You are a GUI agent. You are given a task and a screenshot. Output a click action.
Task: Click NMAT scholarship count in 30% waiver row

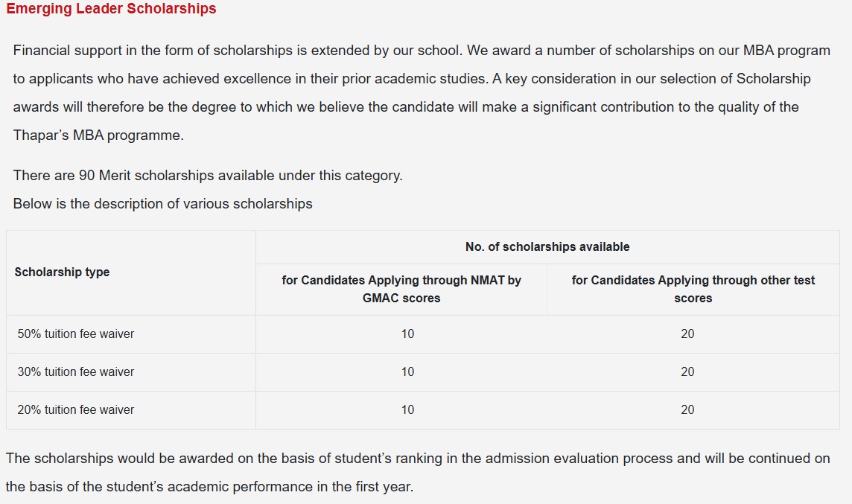407,371
